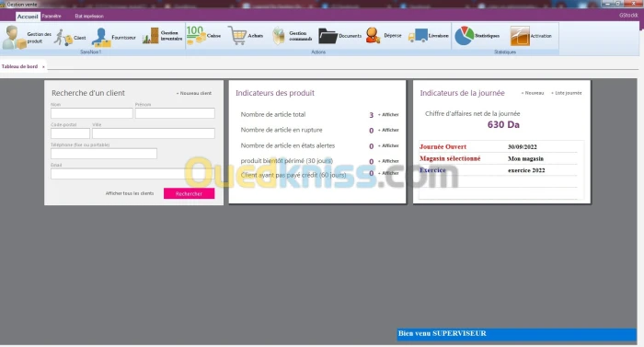The width and height of the screenshot is (644, 347).
Task: Click Afficher for article en états alertes
Action: click(x=388, y=145)
